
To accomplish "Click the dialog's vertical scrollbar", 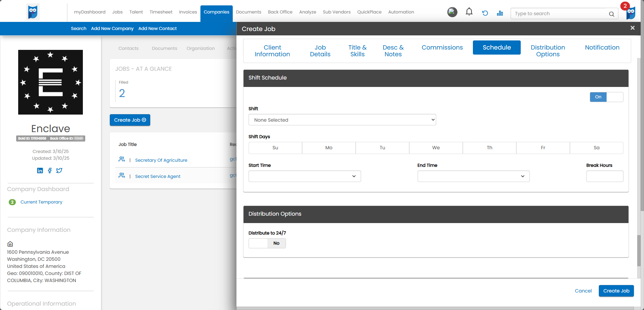I will [639, 249].
